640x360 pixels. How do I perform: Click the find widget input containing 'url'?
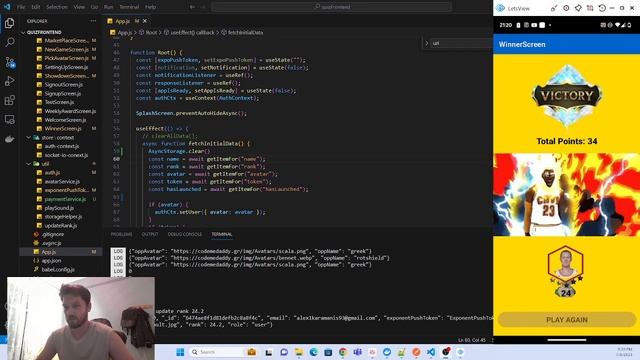tap(461, 43)
